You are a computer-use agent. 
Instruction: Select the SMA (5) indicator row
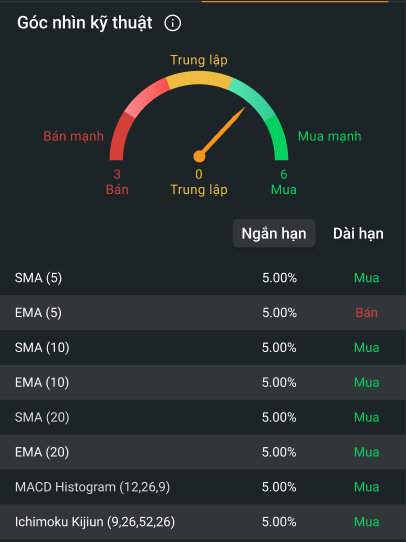203,278
